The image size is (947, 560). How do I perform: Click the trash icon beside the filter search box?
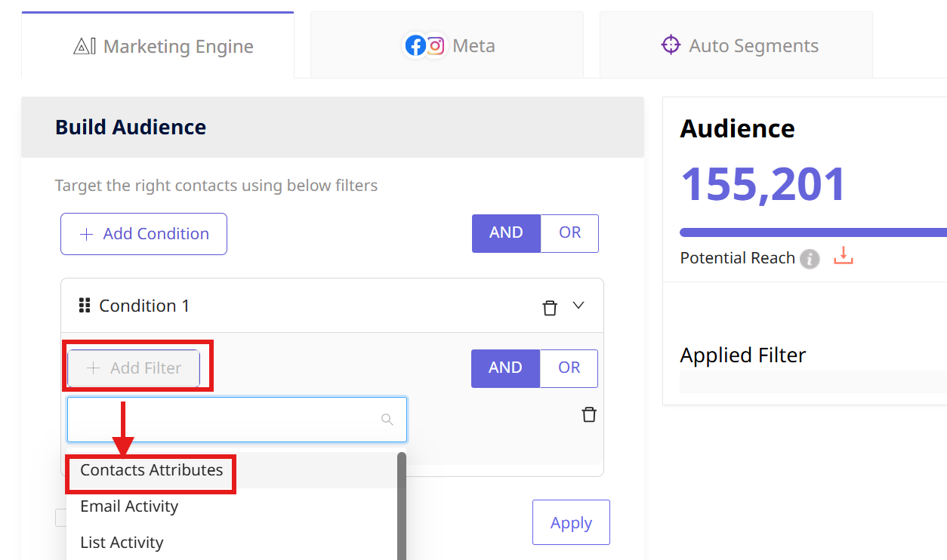click(x=589, y=414)
